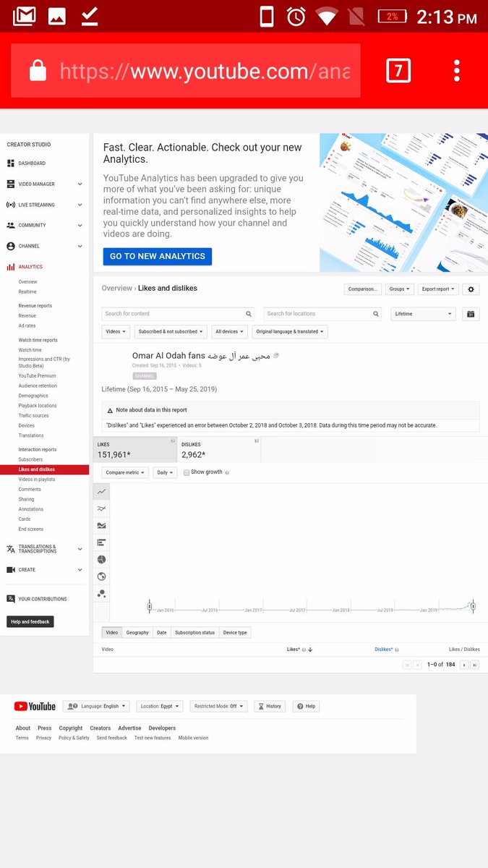Select the Dislikes metric tab
Viewport: 488px width, 868px height.
point(219,450)
